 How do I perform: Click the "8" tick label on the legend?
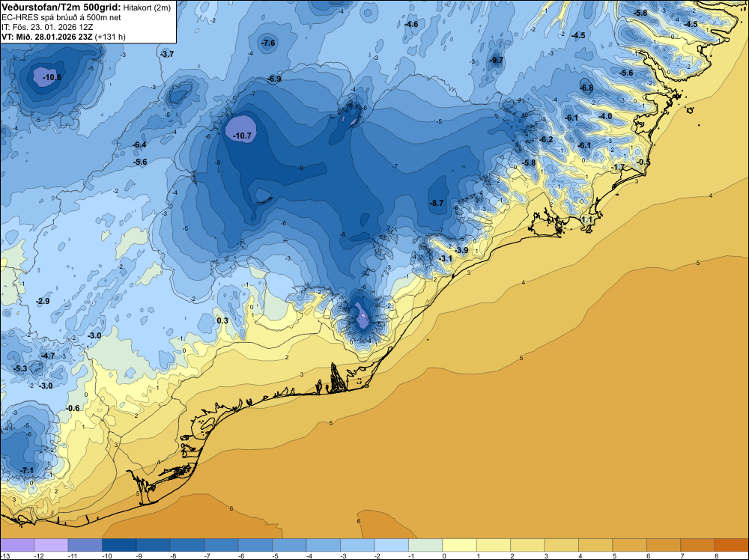coord(716,556)
